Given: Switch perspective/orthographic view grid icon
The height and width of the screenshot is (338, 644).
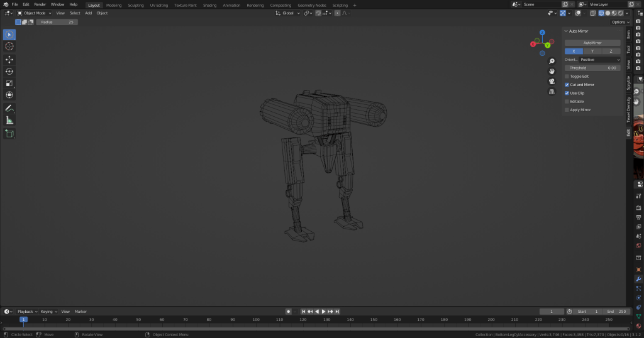Looking at the screenshot, I should point(552,92).
